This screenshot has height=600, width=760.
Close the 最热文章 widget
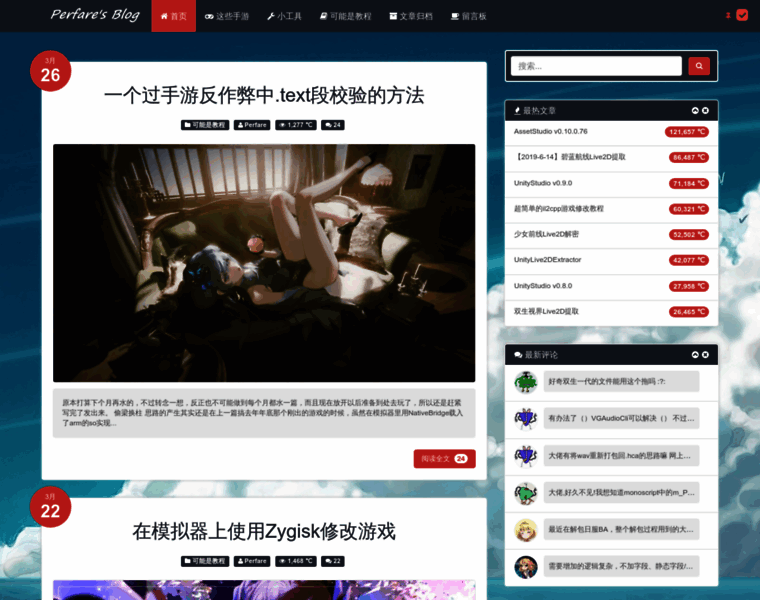tap(705, 111)
